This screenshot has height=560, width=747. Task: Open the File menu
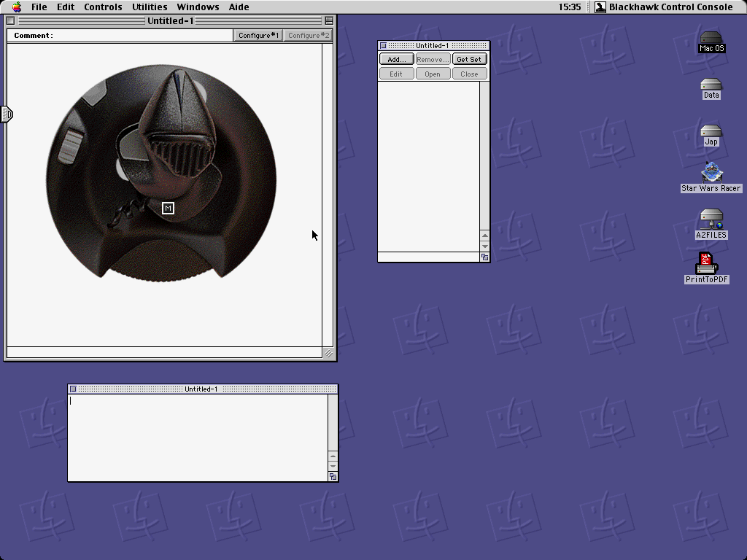pyautogui.click(x=39, y=7)
